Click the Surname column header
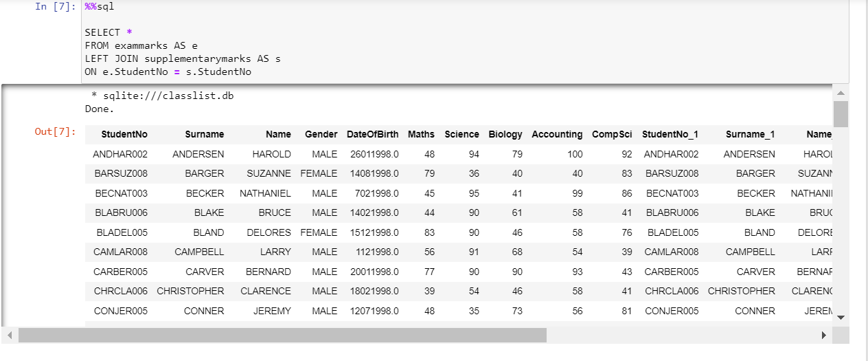The width and height of the screenshot is (868, 361). point(205,134)
